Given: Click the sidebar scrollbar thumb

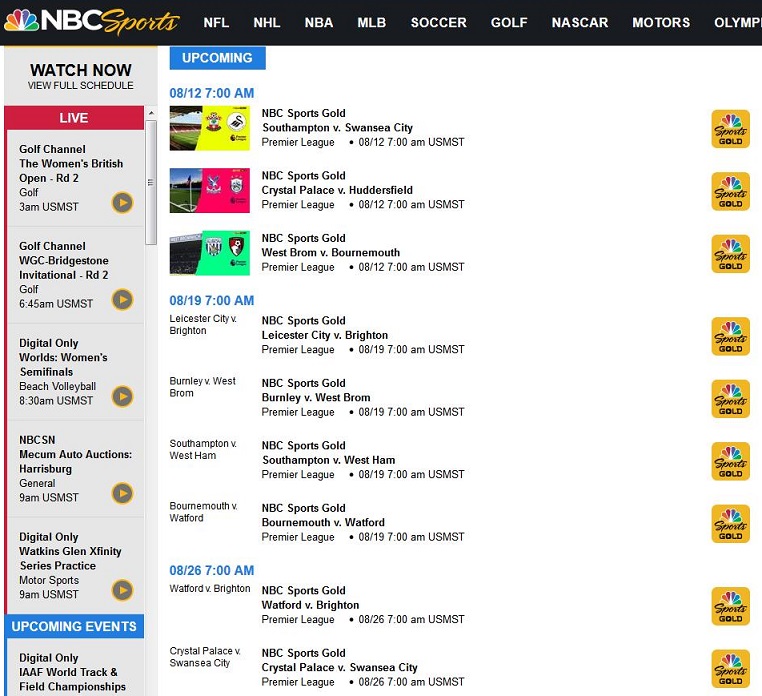Looking at the screenshot, I should click(151, 182).
